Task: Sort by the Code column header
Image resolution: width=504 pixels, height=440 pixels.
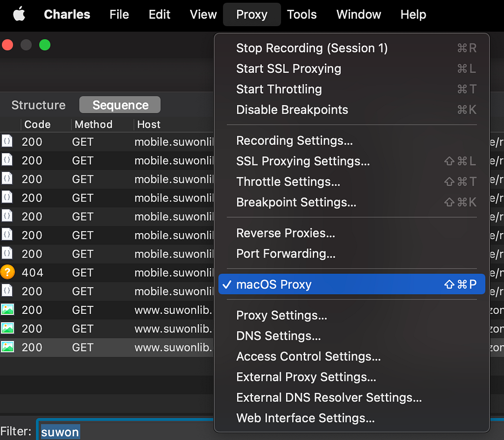Action: point(37,125)
